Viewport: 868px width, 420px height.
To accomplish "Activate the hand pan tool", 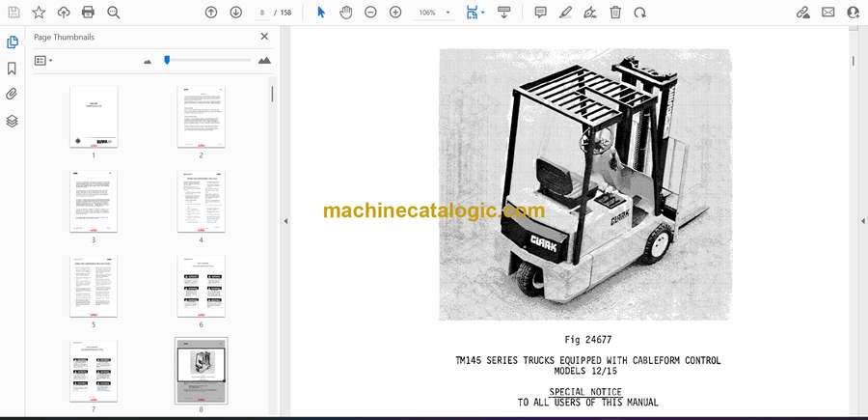I will pyautogui.click(x=346, y=13).
